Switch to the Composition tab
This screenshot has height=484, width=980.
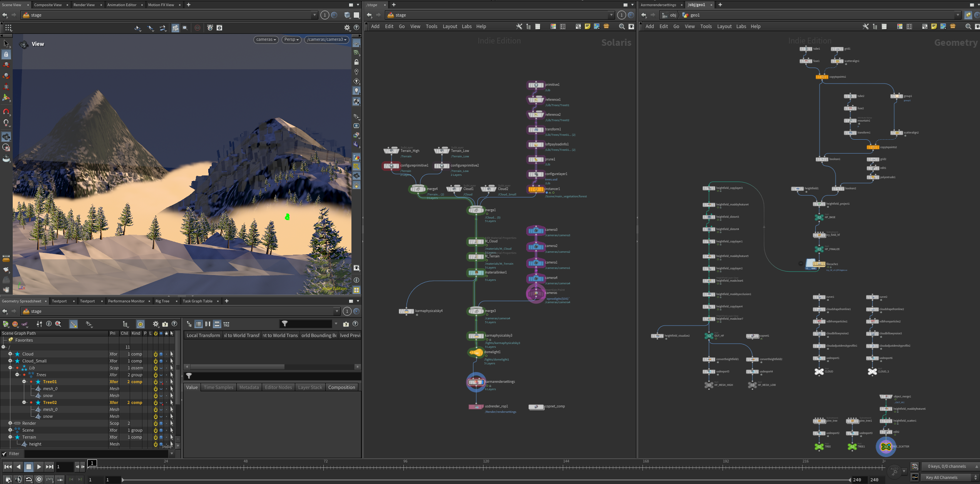coord(341,387)
